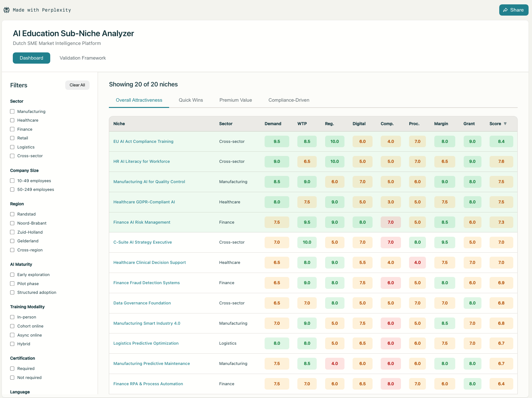Sort by Score column arrow
The width and height of the screenshot is (532, 398).
click(505, 124)
